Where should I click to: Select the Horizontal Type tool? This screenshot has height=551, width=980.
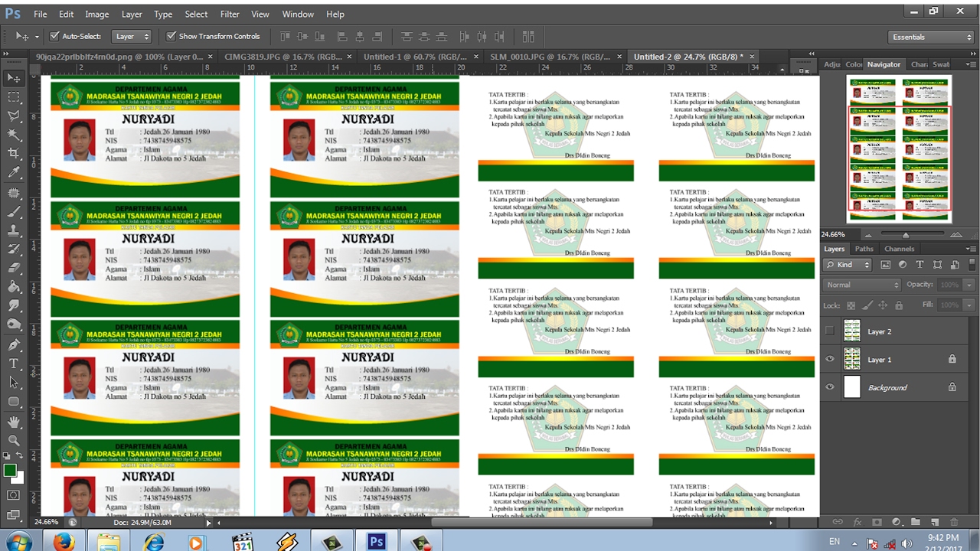coord(14,364)
